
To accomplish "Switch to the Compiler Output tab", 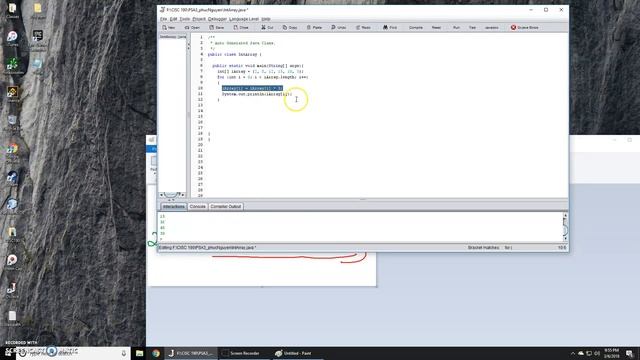I will click(226, 207).
